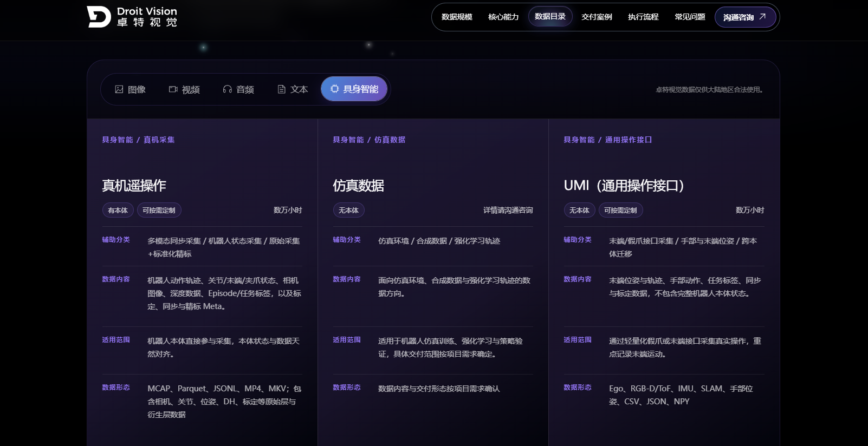
Task: Click 可按需定制 tag in UMI card
Action: coord(621,210)
